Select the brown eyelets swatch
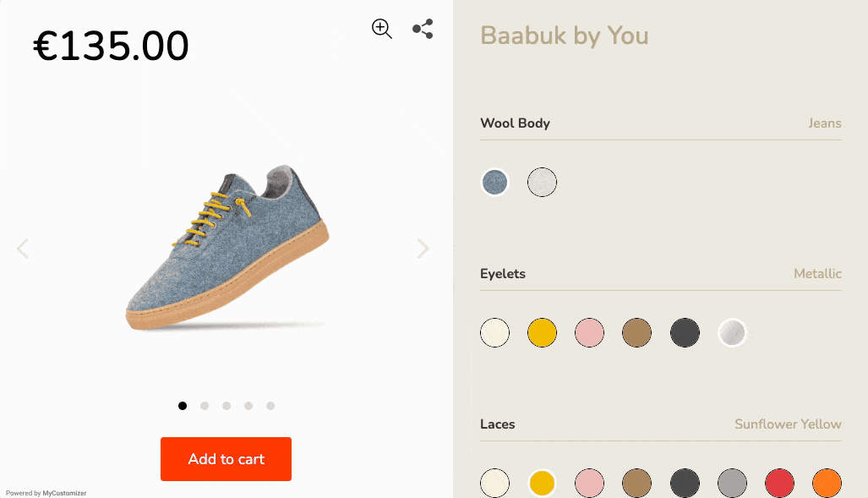Image resolution: width=868 pixels, height=498 pixels. 636,332
